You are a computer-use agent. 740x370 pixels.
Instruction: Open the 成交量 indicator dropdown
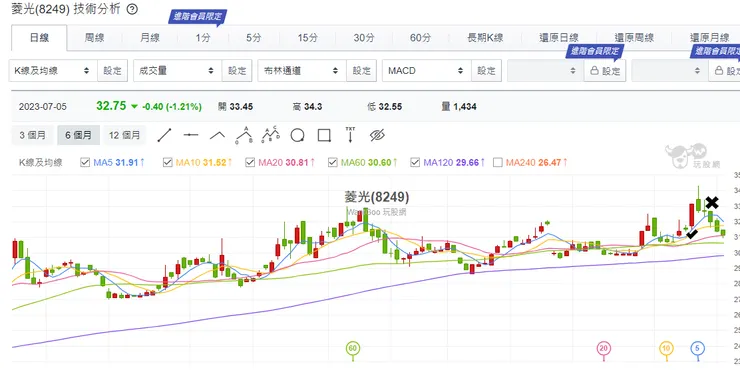click(x=177, y=71)
